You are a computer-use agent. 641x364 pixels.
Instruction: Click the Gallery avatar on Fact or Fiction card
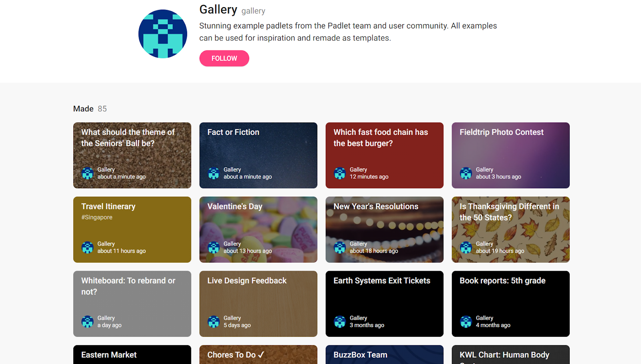tap(213, 173)
